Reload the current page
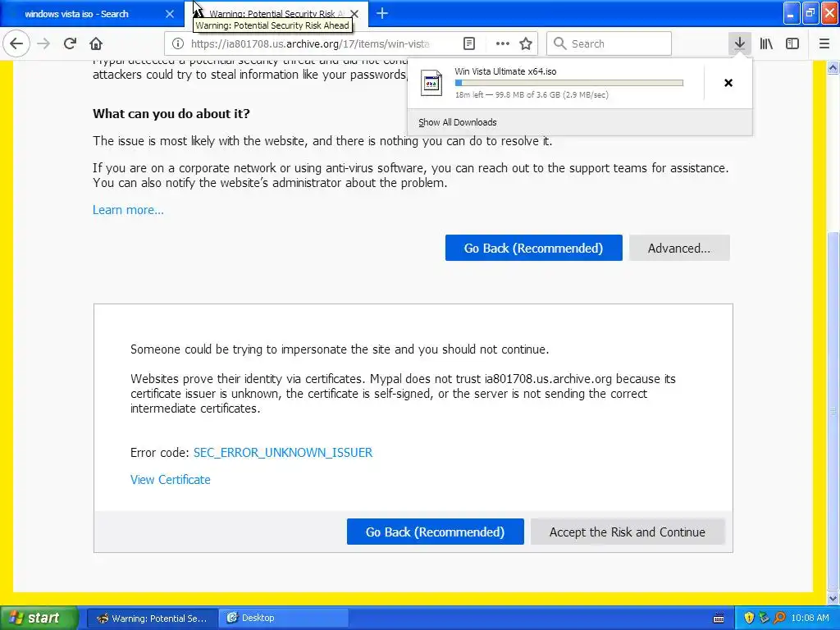Screen dimensions: 840x630 coord(70,44)
